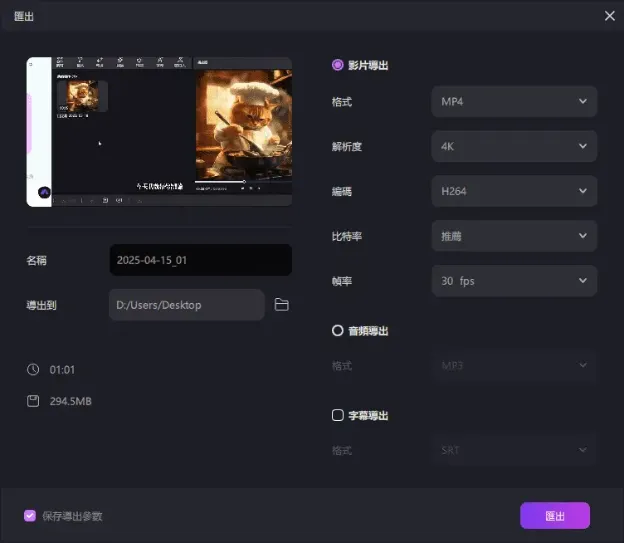Edit the name field 2025-04-15_01
624x543 pixels.
pyautogui.click(x=201, y=260)
